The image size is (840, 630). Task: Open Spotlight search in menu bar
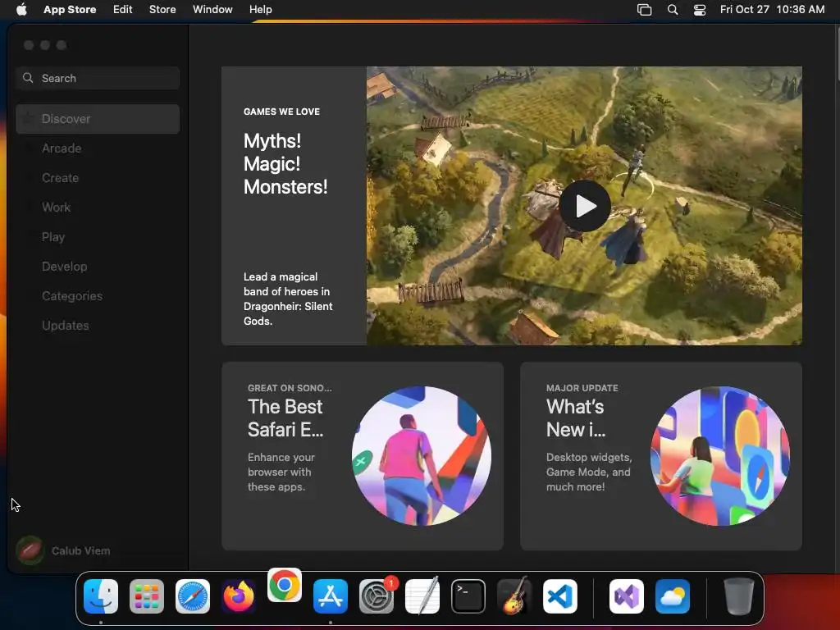(673, 10)
